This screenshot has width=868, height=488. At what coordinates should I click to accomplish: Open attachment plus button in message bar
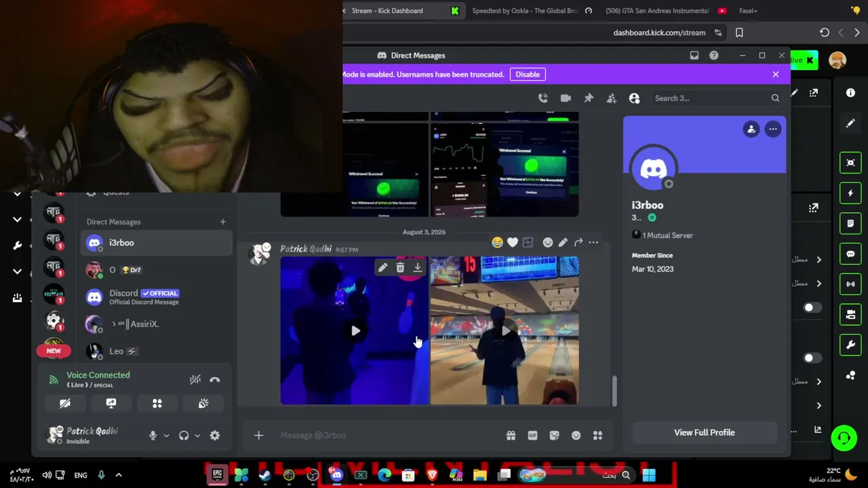[258, 435]
